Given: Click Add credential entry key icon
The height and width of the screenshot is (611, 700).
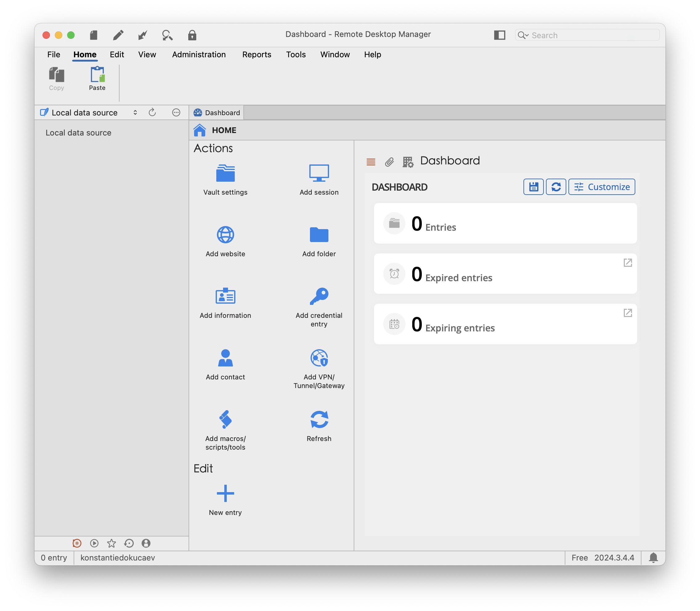Looking at the screenshot, I should tap(319, 296).
